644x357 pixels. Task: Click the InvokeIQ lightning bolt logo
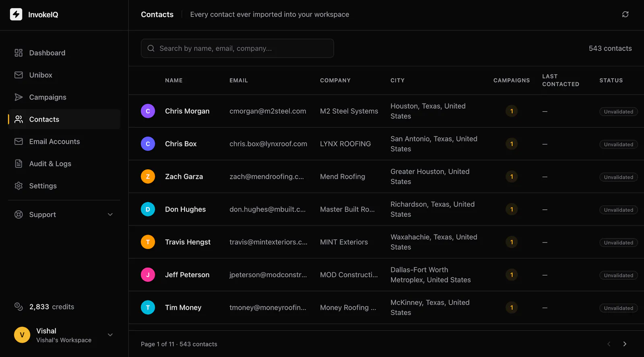point(16,15)
